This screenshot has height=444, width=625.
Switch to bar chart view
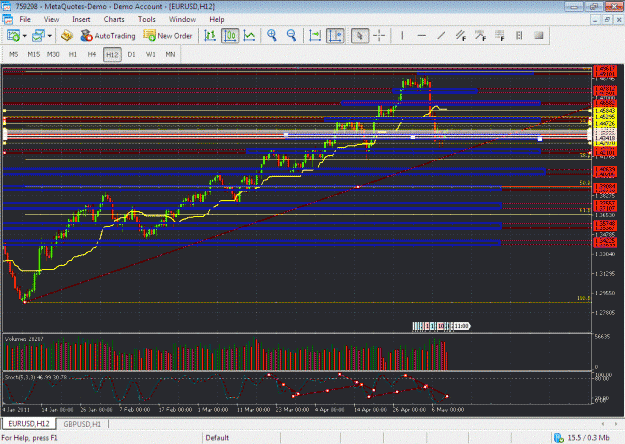(210, 36)
